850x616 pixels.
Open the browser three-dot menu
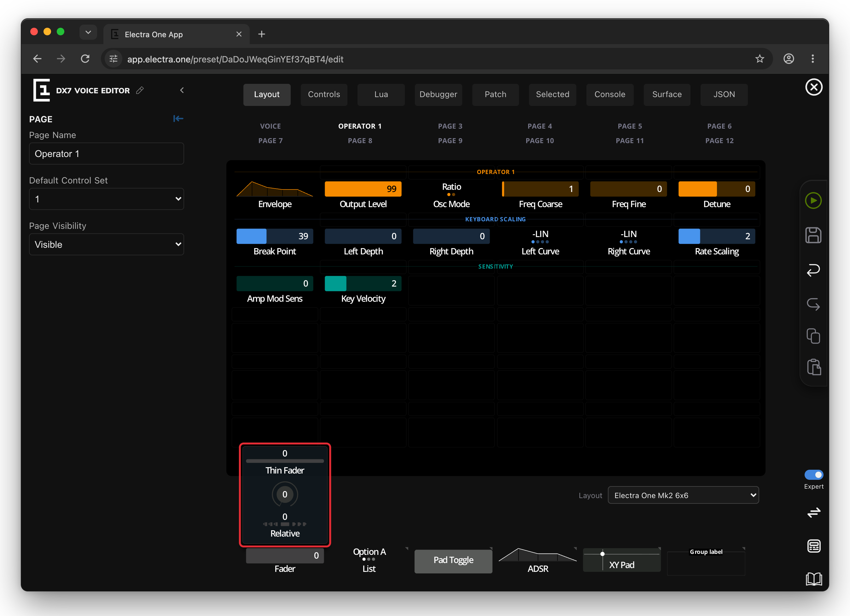[x=812, y=59]
